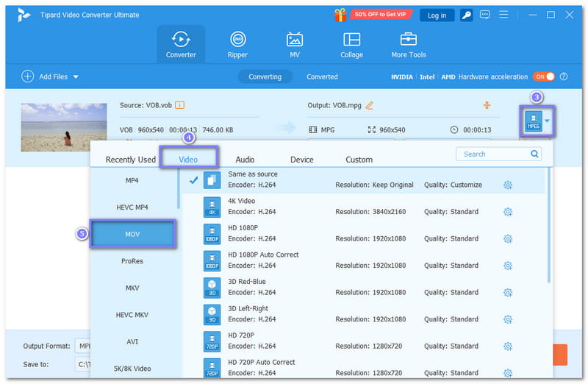Screen dimensions: 588x384
Task: Click the gift box promotion icon
Action: coord(340,15)
